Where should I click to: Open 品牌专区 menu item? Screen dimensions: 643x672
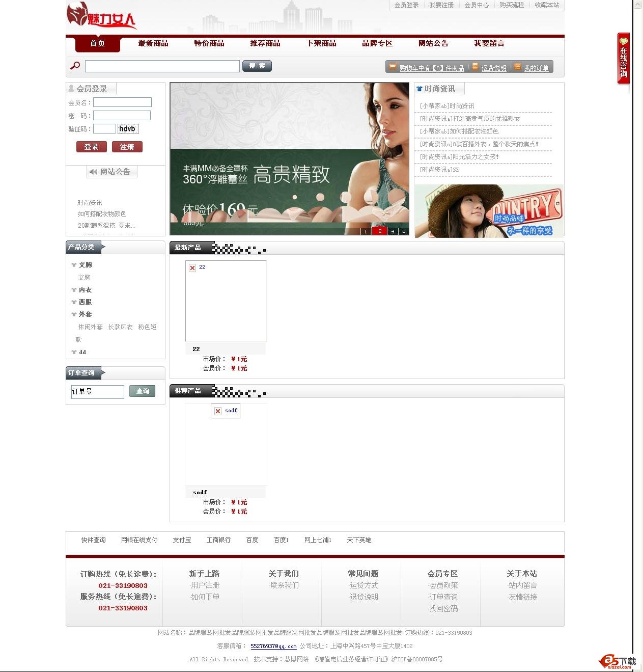click(377, 43)
